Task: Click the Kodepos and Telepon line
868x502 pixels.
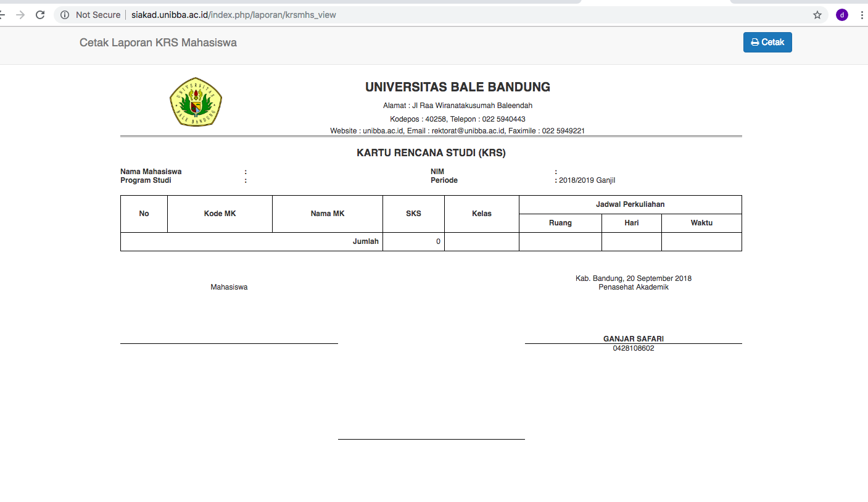Action: pyautogui.click(x=458, y=119)
